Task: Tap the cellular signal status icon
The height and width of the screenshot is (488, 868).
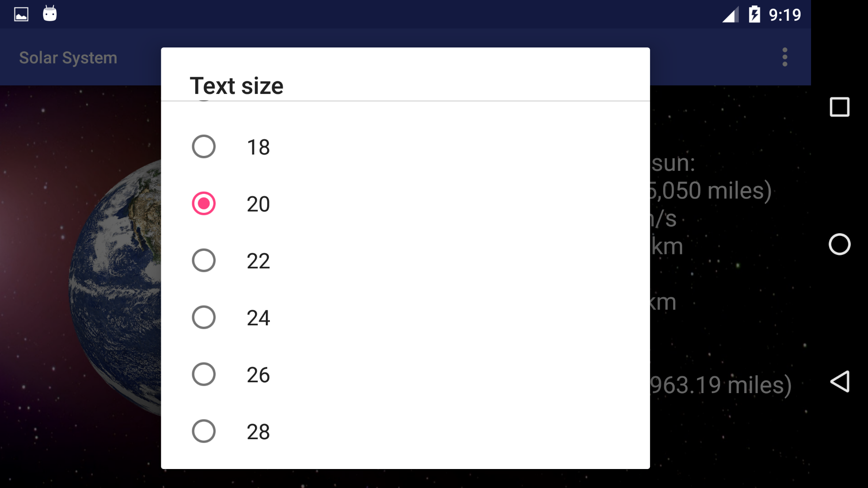Action: [x=730, y=15]
